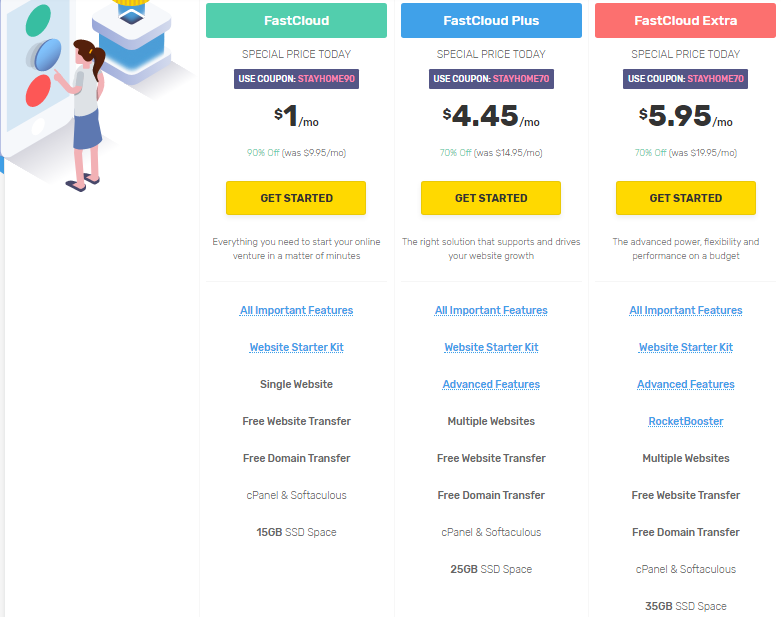Open Website Starter Kit link in FastCloud Plus column
This screenshot has width=781, height=617.
[491, 347]
